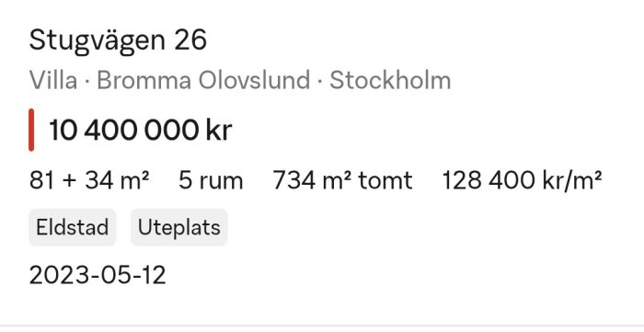Screen dimensions: 644x332
Task: Select the Eldstad feature tag
Action: click(x=73, y=227)
